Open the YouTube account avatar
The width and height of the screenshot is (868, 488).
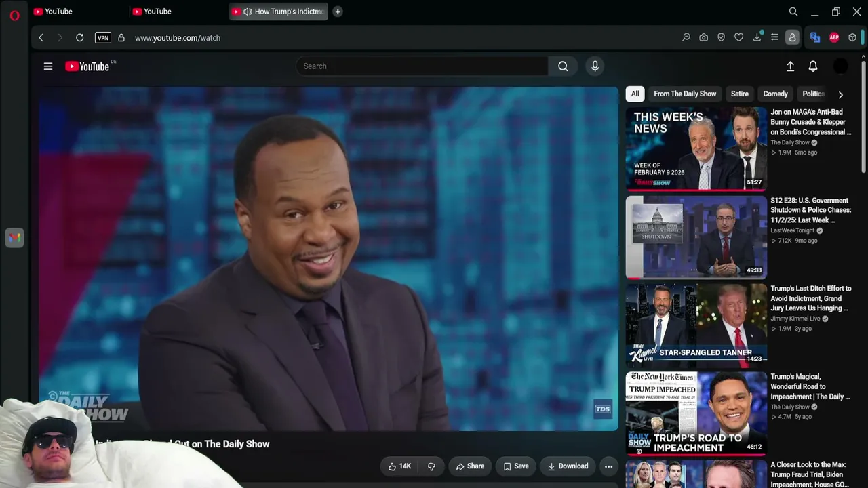(x=840, y=66)
